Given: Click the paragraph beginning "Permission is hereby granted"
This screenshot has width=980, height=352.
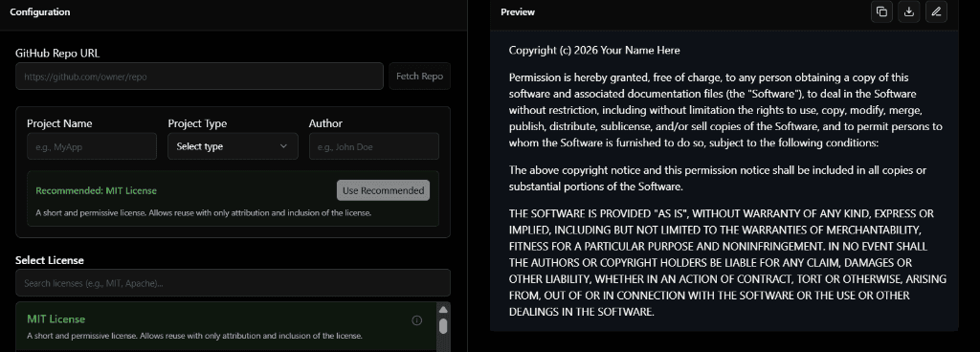Looking at the screenshot, I should click(x=725, y=110).
